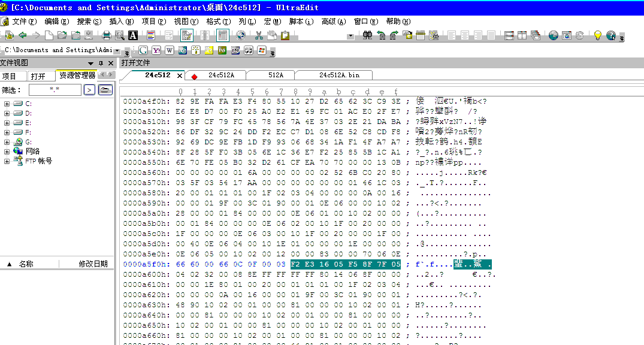The image size is (644, 345).
Task: Click the 筛选 filter input field
Action: tap(55, 90)
